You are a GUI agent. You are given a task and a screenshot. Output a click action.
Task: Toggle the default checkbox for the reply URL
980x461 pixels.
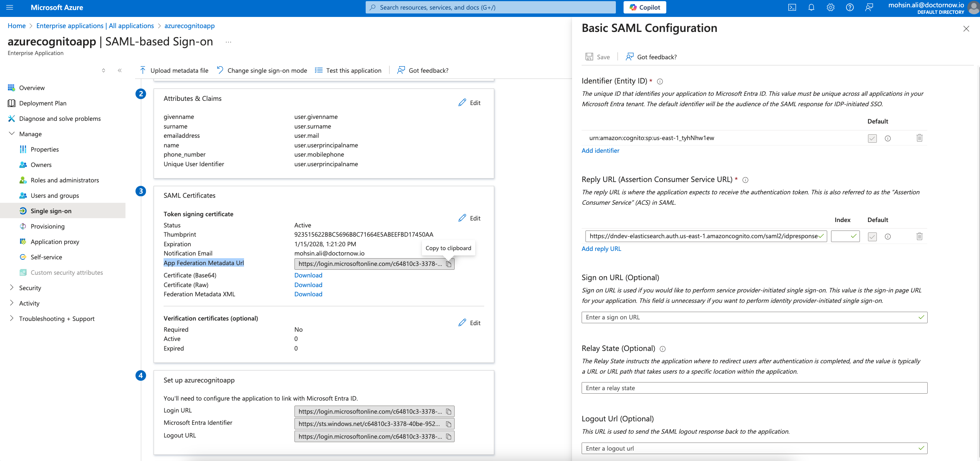point(872,237)
